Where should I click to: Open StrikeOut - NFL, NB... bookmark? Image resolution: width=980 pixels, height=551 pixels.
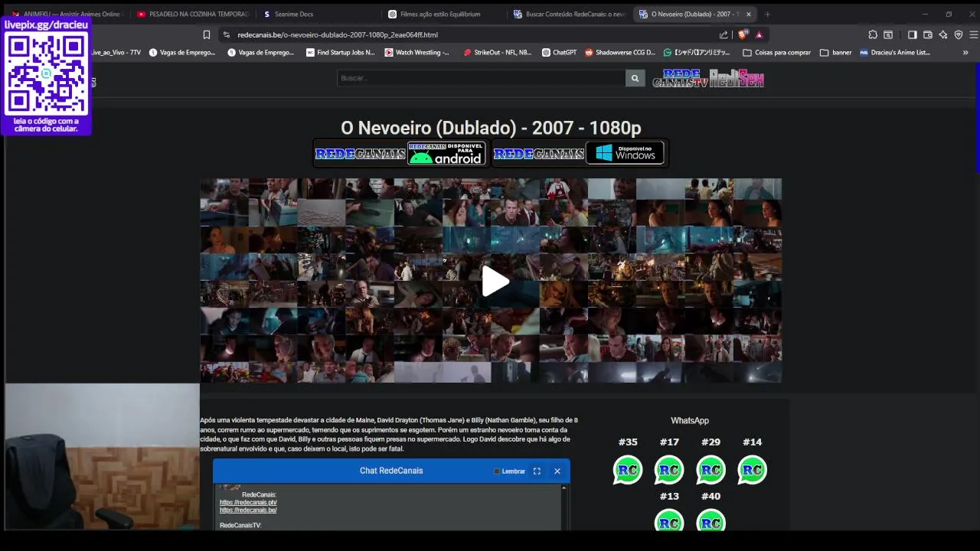(x=497, y=53)
